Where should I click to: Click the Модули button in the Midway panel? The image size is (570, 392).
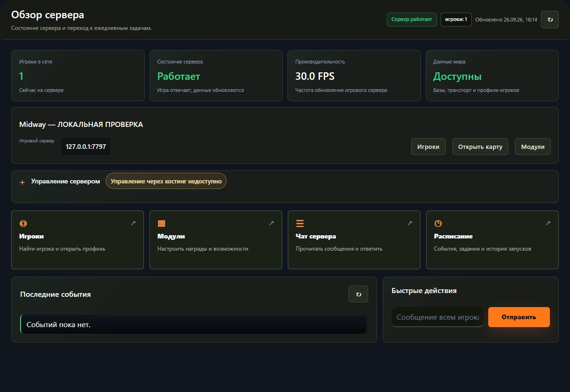[533, 147]
